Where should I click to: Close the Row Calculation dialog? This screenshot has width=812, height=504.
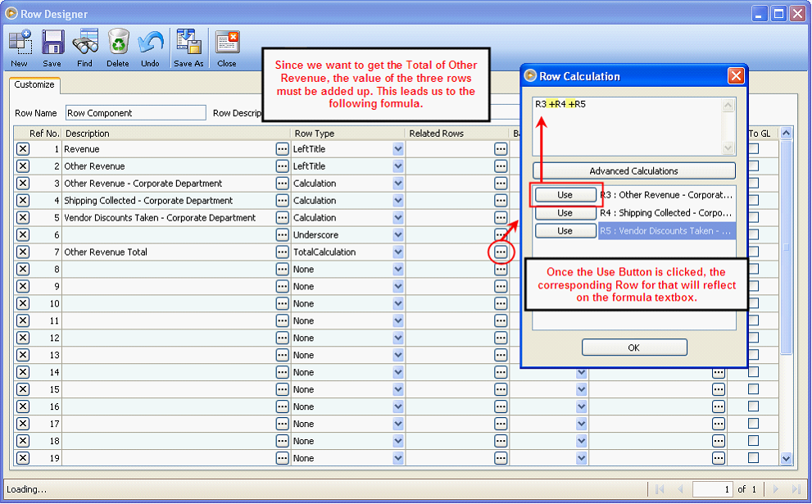click(736, 76)
